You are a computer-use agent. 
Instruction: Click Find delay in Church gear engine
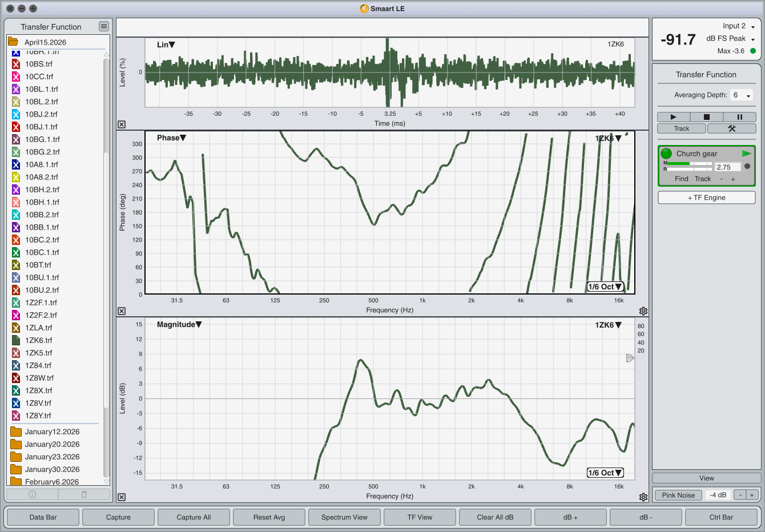[682, 179]
